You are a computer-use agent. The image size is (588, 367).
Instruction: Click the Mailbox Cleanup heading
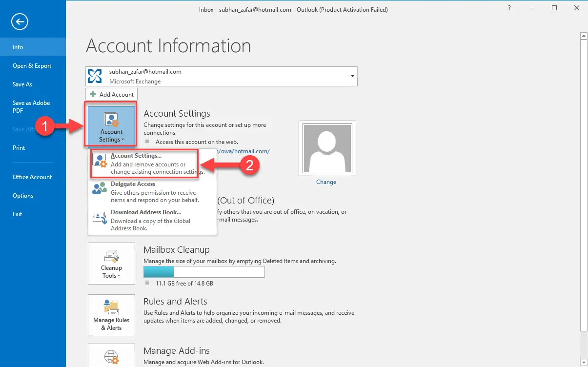click(177, 250)
